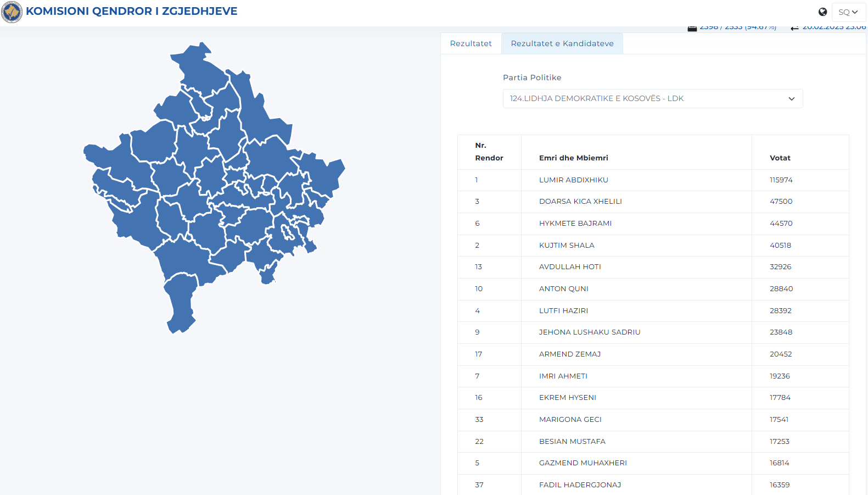The width and height of the screenshot is (868, 495).
Task: Click the chevron arrow in the party dropdown
Action: coord(791,99)
